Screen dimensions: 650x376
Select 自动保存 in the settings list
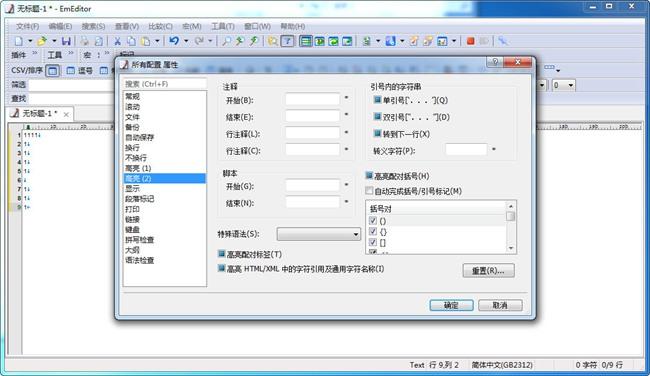165,137
